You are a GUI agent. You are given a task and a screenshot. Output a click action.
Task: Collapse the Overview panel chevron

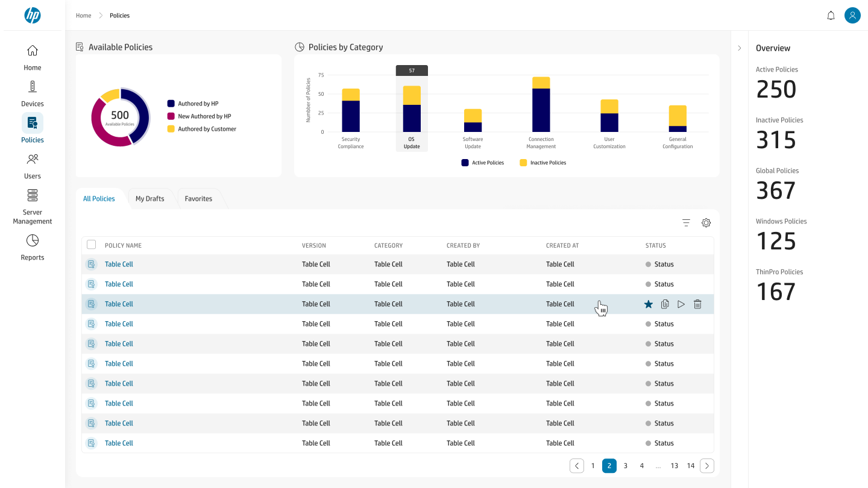tap(740, 48)
